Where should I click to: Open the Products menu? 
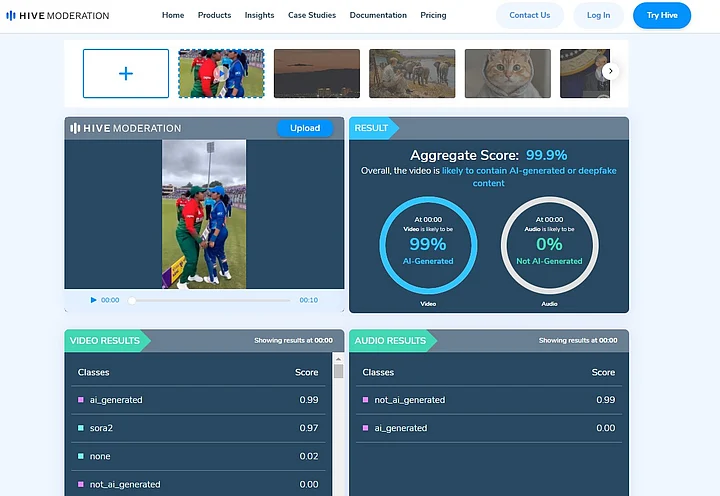[214, 16]
